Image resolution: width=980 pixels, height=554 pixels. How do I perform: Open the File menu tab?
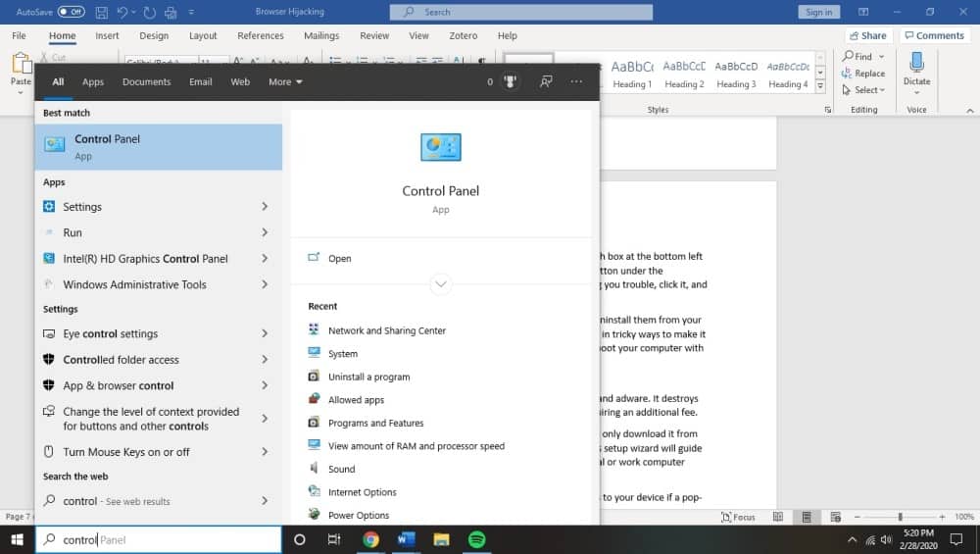(x=20, y=35)
